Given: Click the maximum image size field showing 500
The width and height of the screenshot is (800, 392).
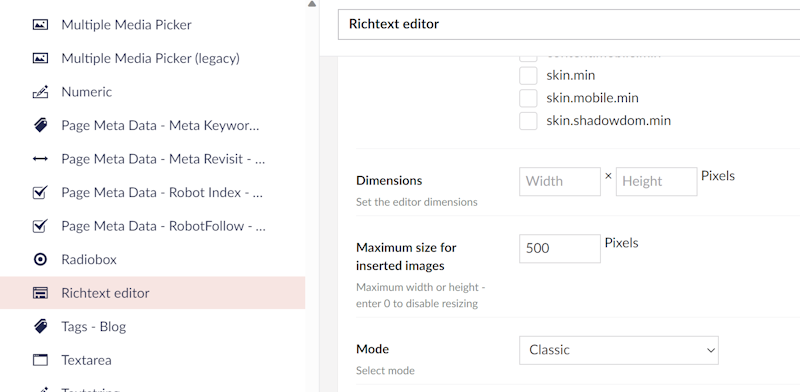Looking at the screenshot, I should [560, 249].
